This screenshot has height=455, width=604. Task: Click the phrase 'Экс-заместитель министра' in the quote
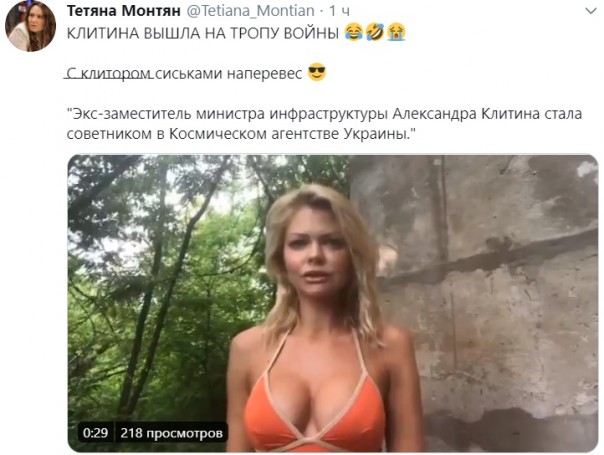pyautogui.click(x=168, y=114)
